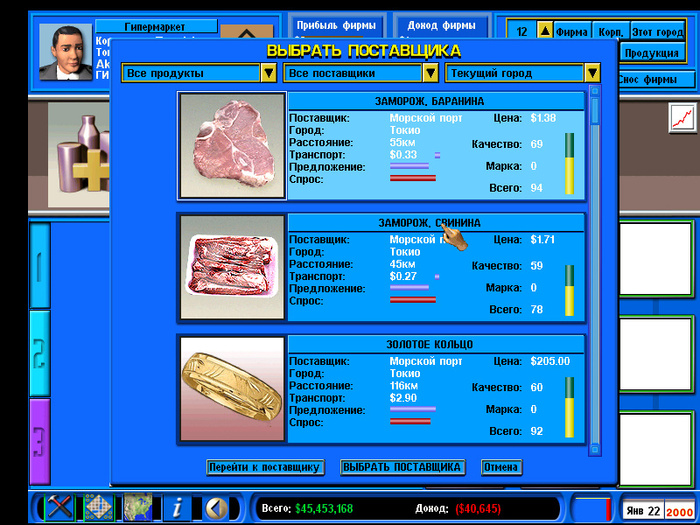Switch to the 'Фирма' tab
This screenshot has width=700, height=525.
tap(572, 31)
